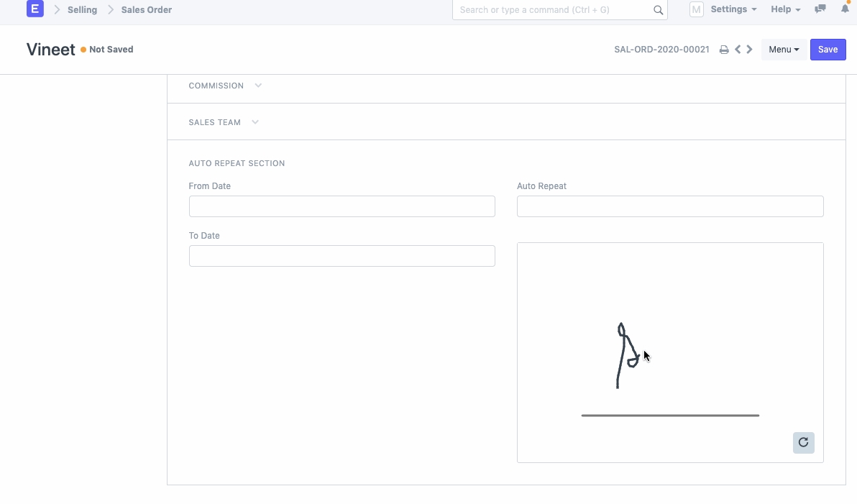This screenshot has width=857, height=504.
Task: Focus the From Date field
Action: 342,206
